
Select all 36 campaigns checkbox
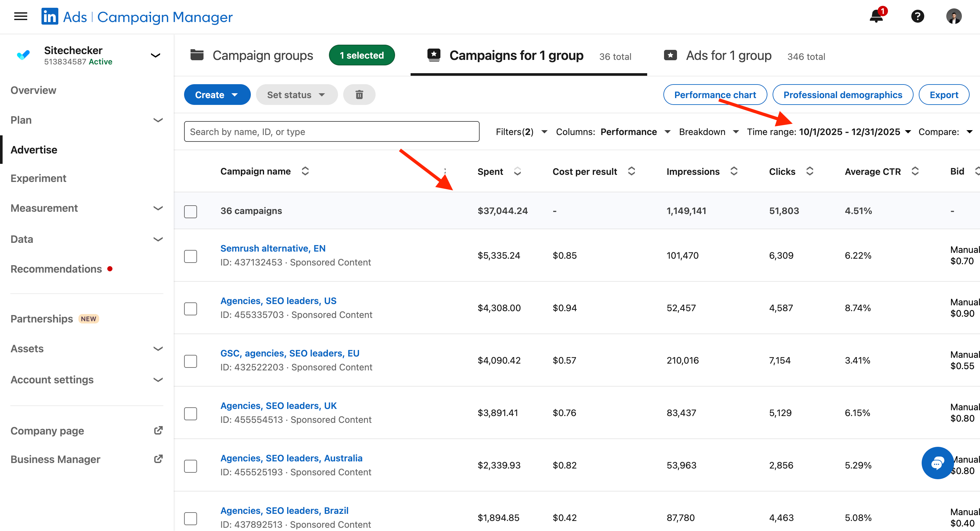pos(191,211)
